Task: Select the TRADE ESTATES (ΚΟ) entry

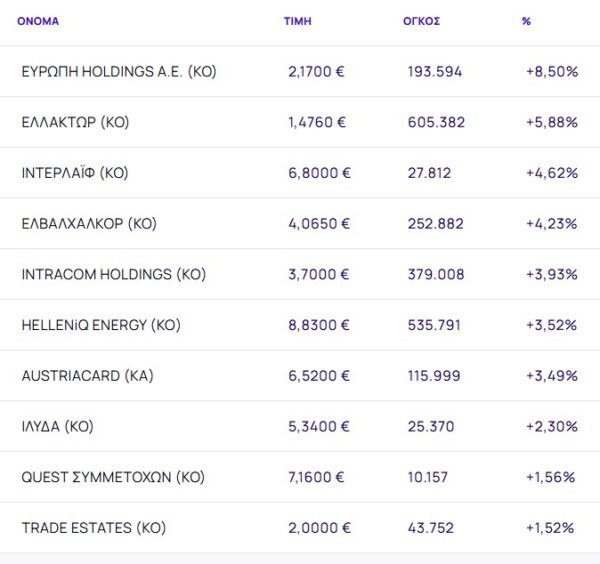Action: (93, 528)
